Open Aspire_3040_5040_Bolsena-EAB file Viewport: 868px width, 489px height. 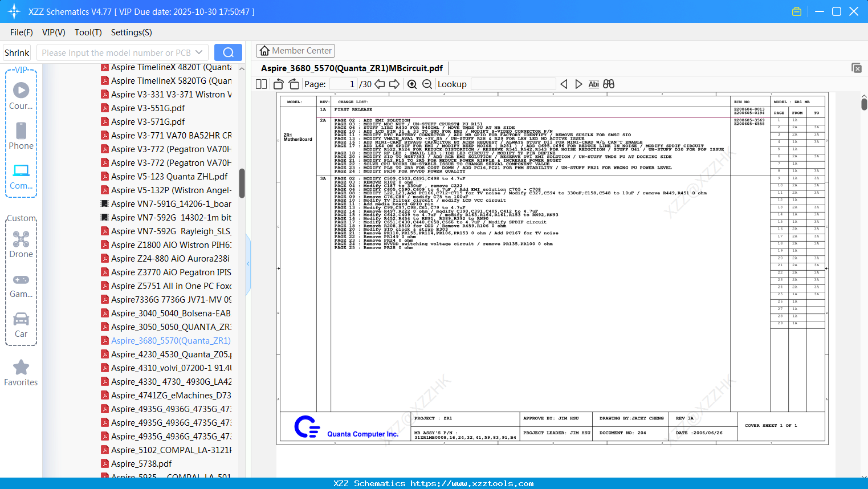pyautogui.click(x=166, y=313)
